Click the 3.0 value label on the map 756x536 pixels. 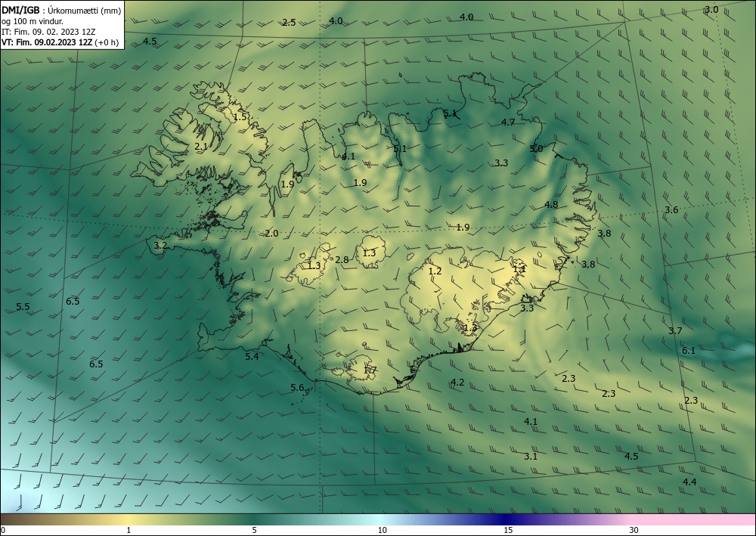pos(711,10)
